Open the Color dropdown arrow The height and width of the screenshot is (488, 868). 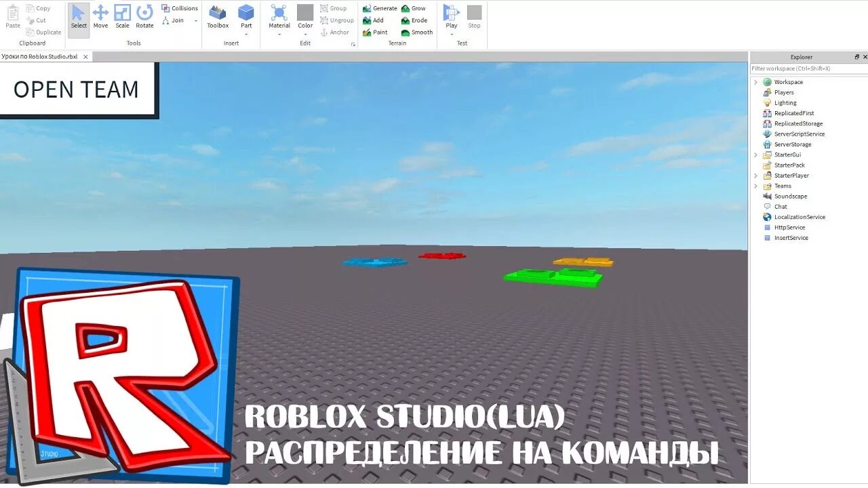pos(305,34)
